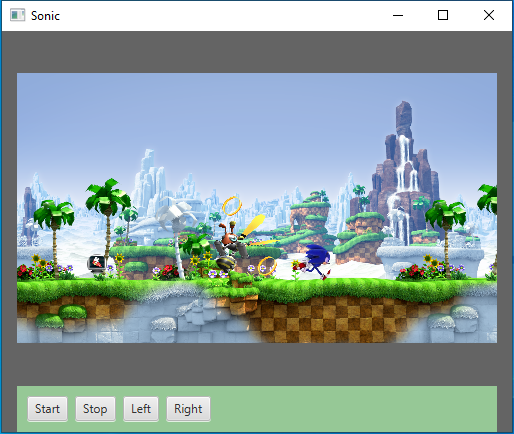514x434 pixels.
Task: Click the Sonic app icon in title bar
Action: pos(17,15)
